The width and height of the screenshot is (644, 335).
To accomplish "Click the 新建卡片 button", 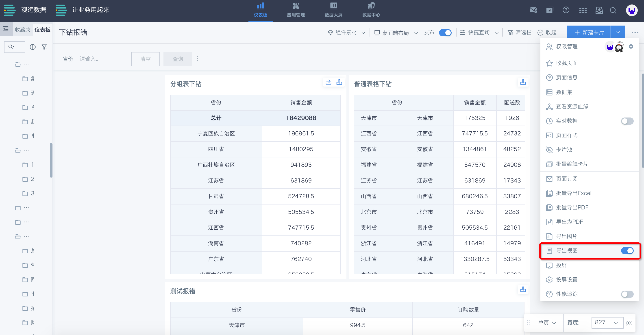I will (589, 33).
